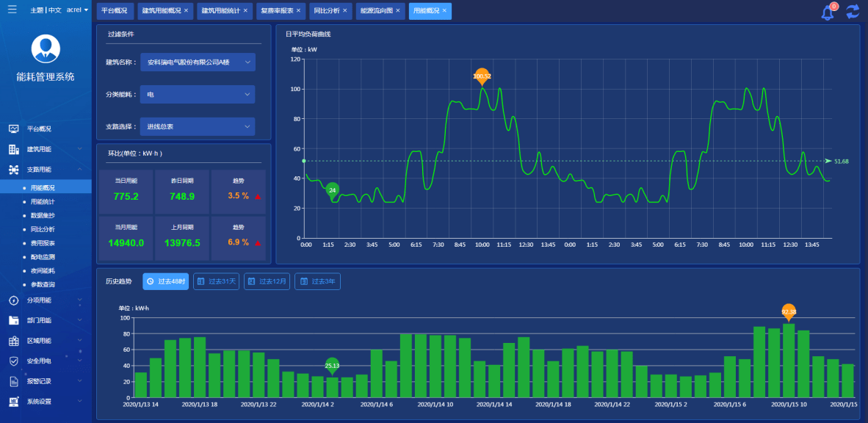Click the hamburger menu icon to collapse sidebar
Image resolution: width=868 pixels, height=423 pixels.
click(x=12, y=10)
